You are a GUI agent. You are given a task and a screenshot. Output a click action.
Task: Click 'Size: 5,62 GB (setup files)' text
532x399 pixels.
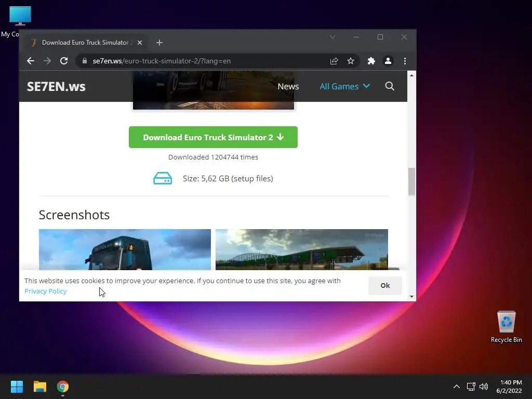click(x=228, y=179)
